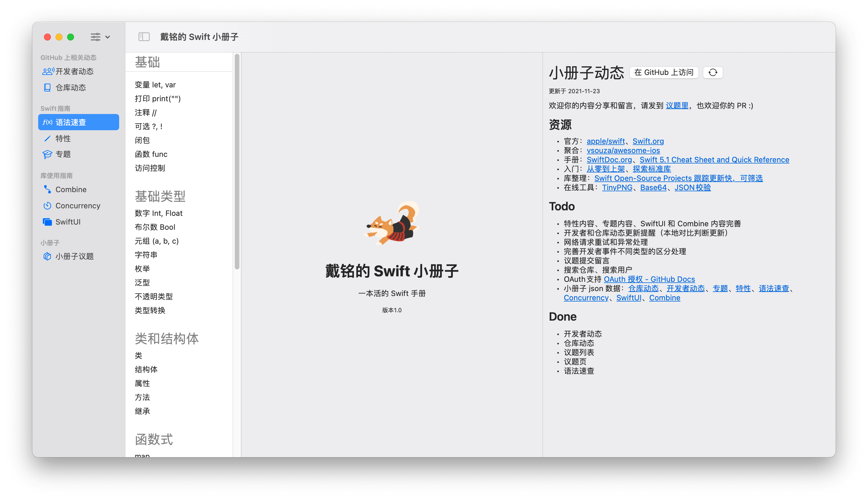Image resolution: width=868 pixels, height=500 pixels.
Task: Open 特性 in Swift指南 section
Action: click(x=79, y=138)
